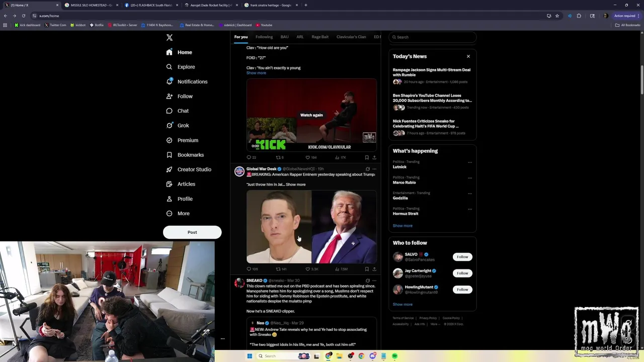This screenshot has height=362, width=644.
Task: Go to Profile in the sidebar
Action: pos(180,199)
